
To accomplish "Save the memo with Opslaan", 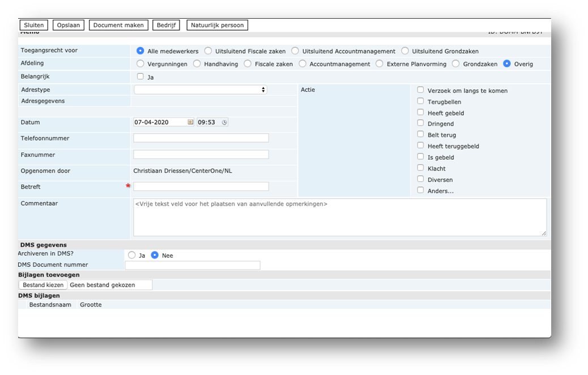I will [x=69, y=25].
